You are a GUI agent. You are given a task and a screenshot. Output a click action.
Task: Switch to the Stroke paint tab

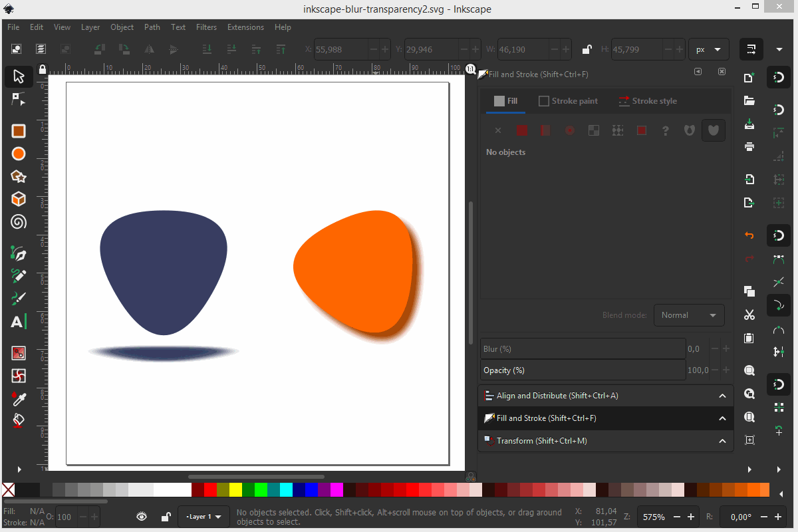pos(568,101)
